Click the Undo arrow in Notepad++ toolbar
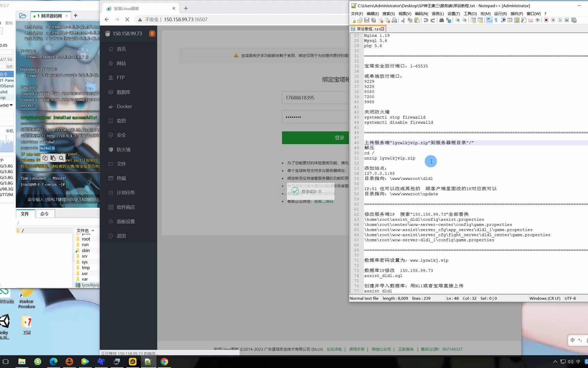The image size is (588, 368). point(426,20)
